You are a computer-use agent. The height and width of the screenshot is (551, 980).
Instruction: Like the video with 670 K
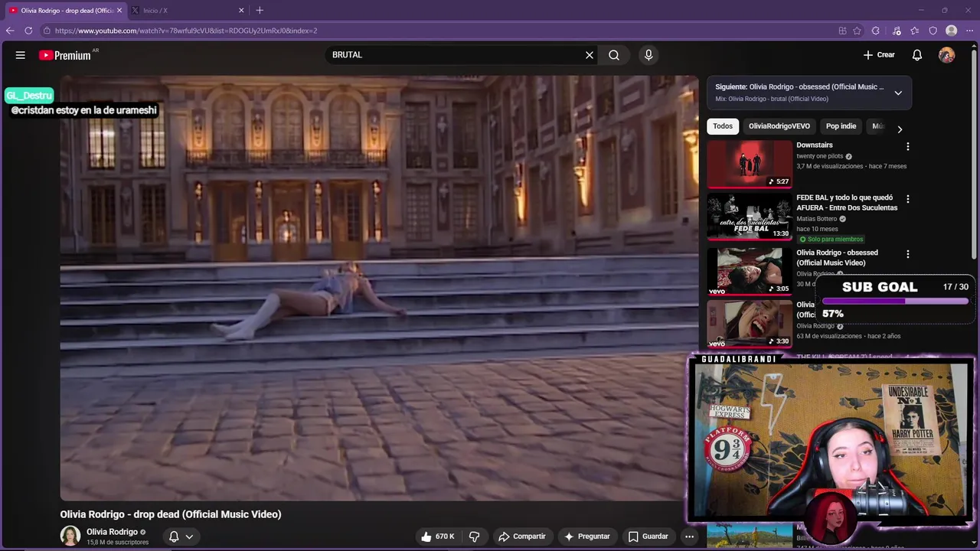[x=438, y=536]
